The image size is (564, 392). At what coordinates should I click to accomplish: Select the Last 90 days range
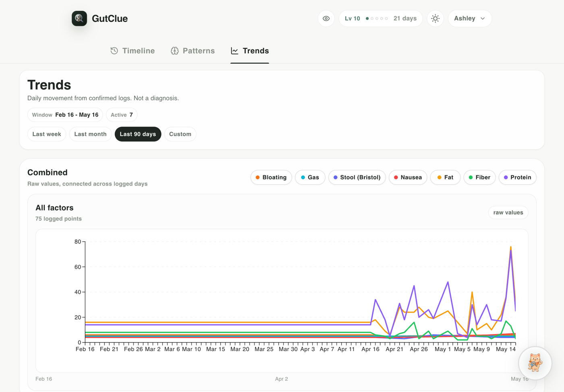(138, 134)
